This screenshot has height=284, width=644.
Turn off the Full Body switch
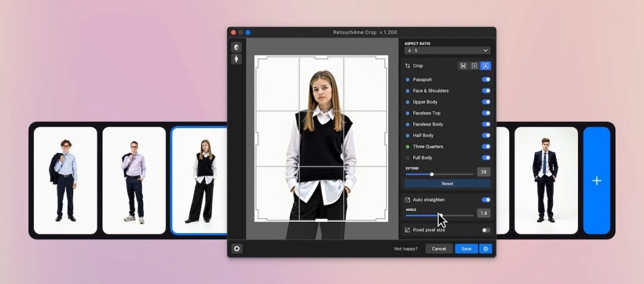point(486,158)
